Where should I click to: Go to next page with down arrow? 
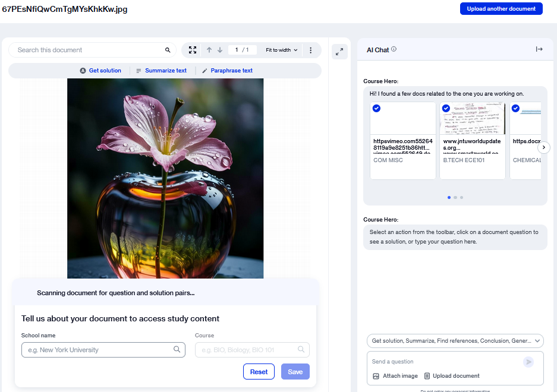tap(220, 50)
